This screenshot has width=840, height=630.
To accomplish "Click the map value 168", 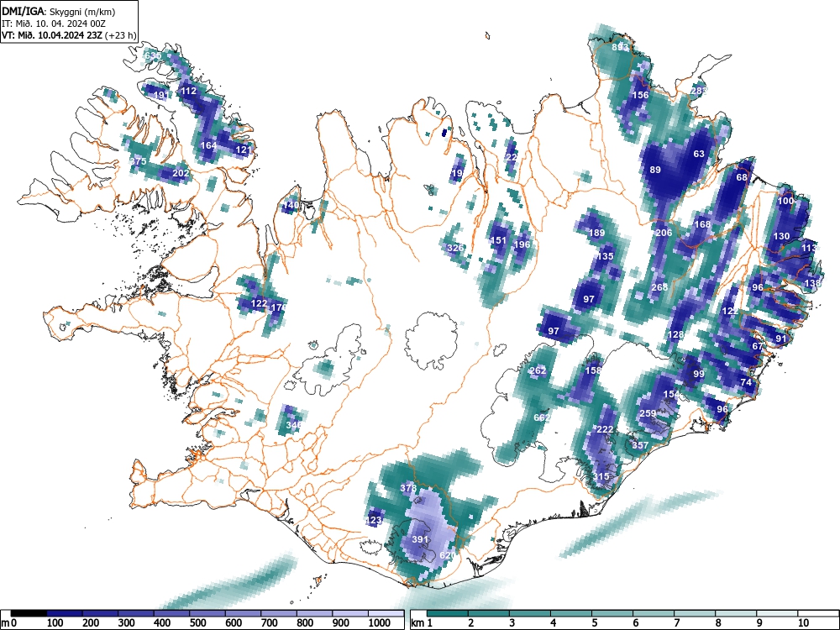I will [x=702, y=224].
